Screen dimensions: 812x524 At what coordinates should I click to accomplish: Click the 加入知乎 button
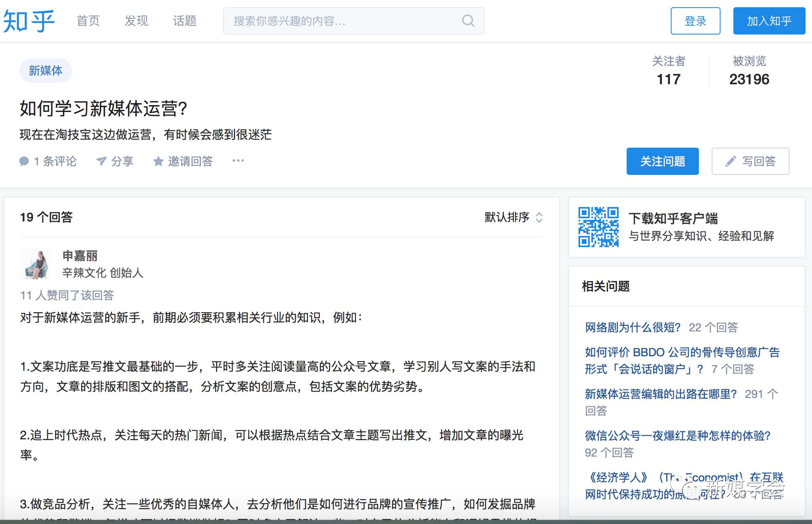769,21
